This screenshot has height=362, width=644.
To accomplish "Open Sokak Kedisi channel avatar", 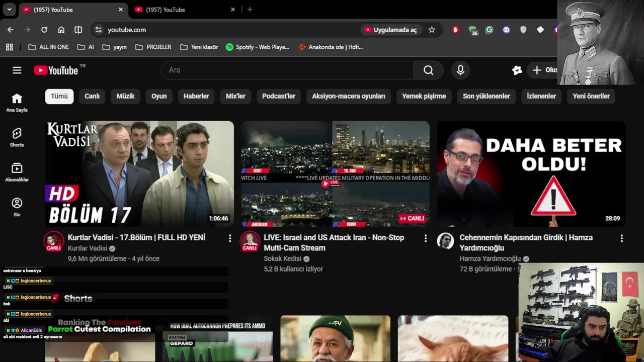I will (x=250, y=241).
